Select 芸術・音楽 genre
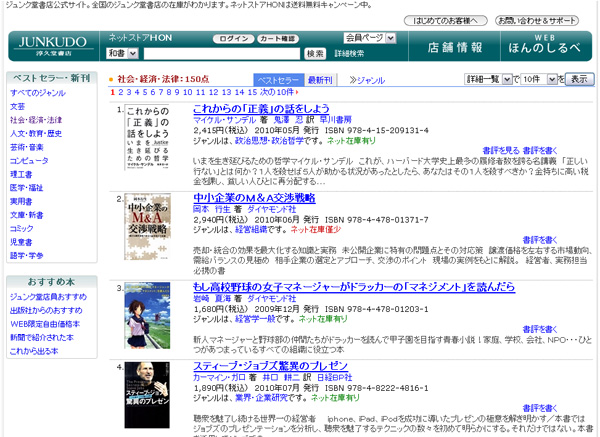The image size is (600, 437). (x=27, y=147)
